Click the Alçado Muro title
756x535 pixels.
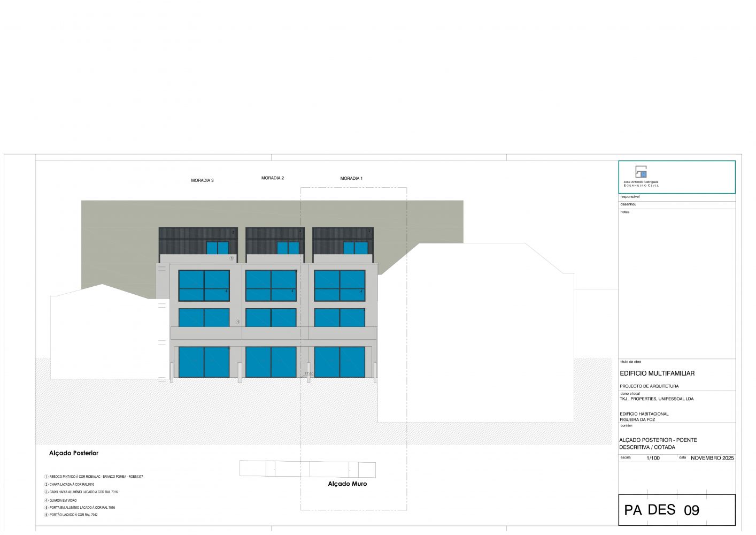[x=347, y=484]
